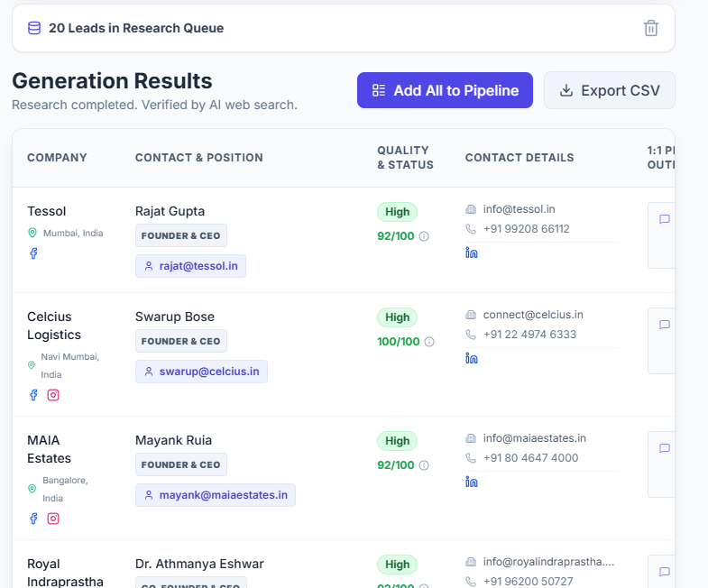Click the Contact Details column header
Viewport: 708px width, 588px height.
[x=520, y=158]
